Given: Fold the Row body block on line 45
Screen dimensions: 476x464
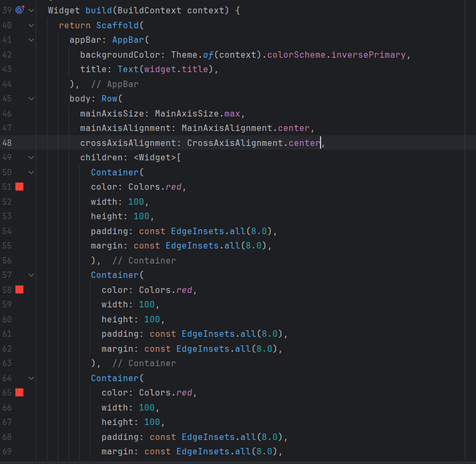Looking at the screenshot, I should 32,99.
